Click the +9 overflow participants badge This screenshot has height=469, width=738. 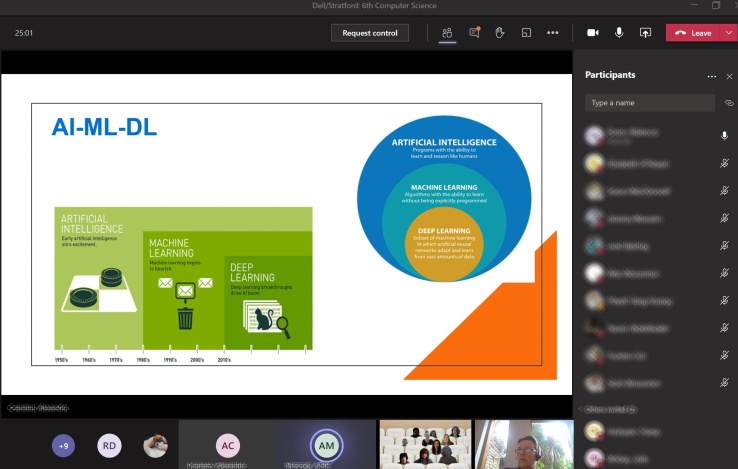tap(64, 446)
